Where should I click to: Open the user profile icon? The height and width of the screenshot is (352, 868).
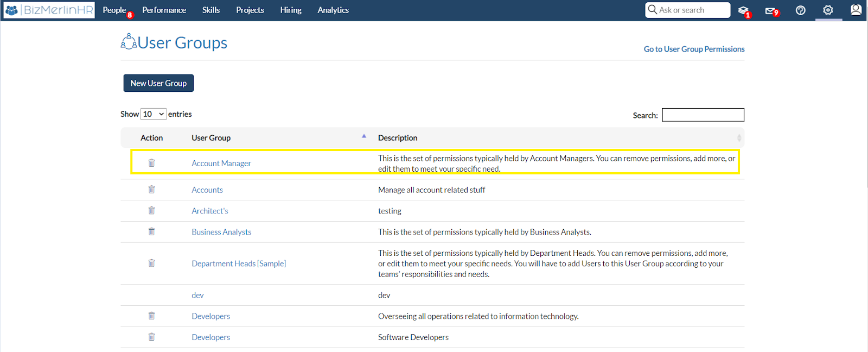coord(856,10)
